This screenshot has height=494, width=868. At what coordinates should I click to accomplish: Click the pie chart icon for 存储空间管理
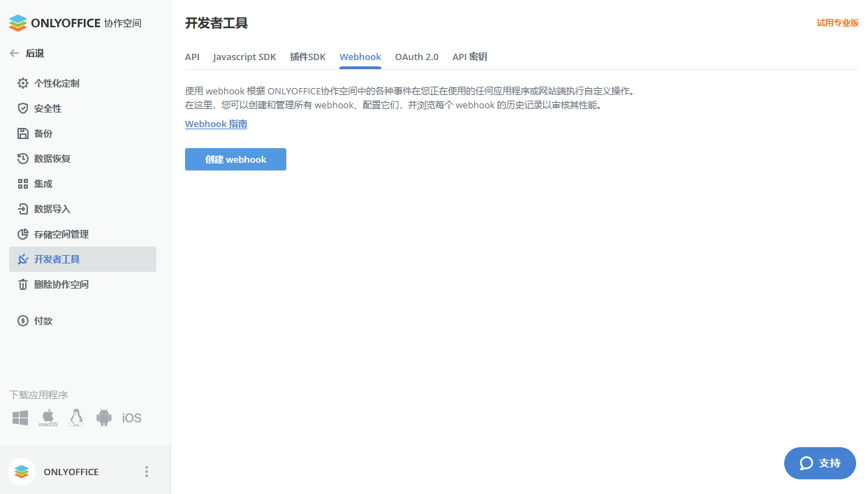tap(23, 234)
